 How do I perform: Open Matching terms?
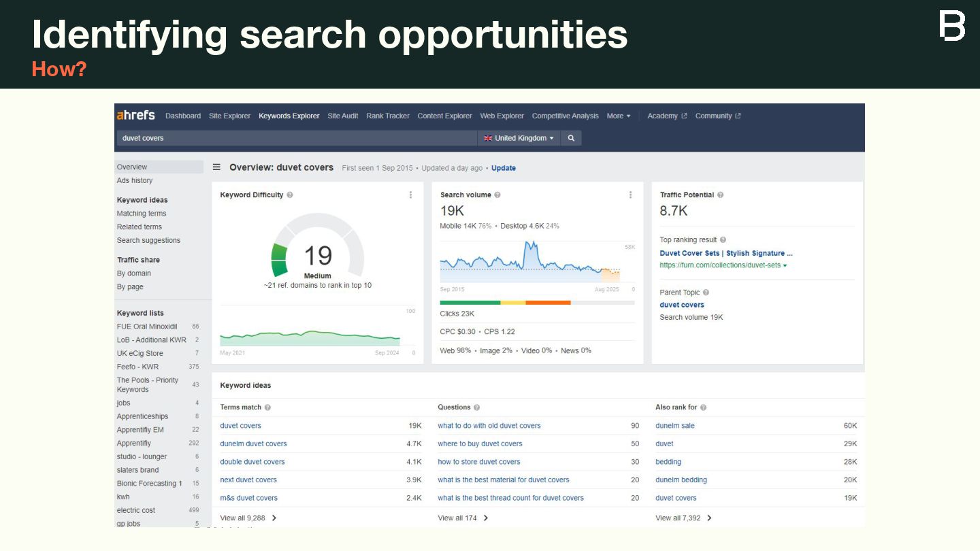[142, 214]
